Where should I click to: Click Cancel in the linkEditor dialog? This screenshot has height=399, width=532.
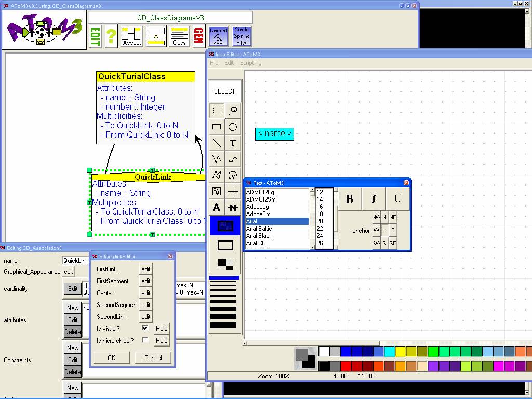coord(153,357)
